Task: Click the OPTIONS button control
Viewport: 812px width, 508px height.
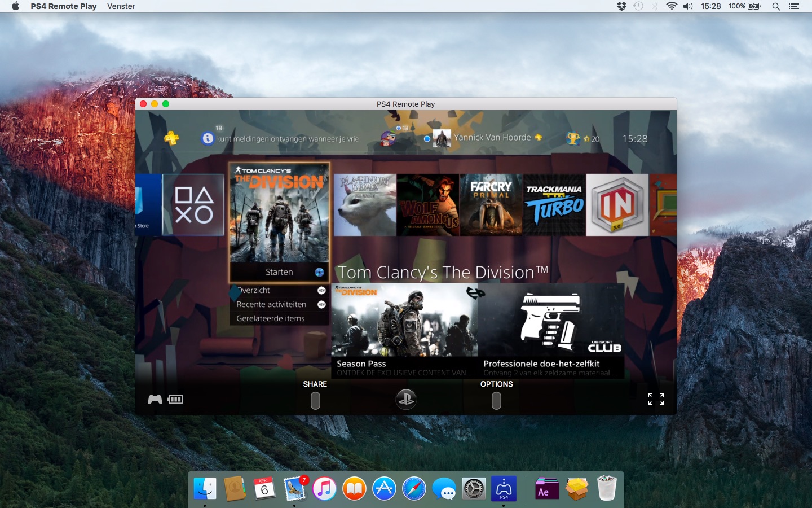Action: 496,400
